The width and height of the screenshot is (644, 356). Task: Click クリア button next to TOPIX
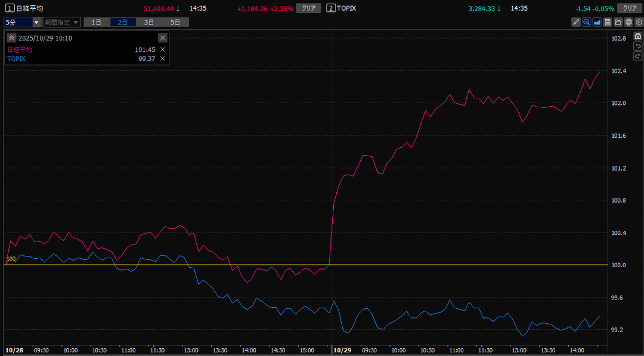(629, 8)
